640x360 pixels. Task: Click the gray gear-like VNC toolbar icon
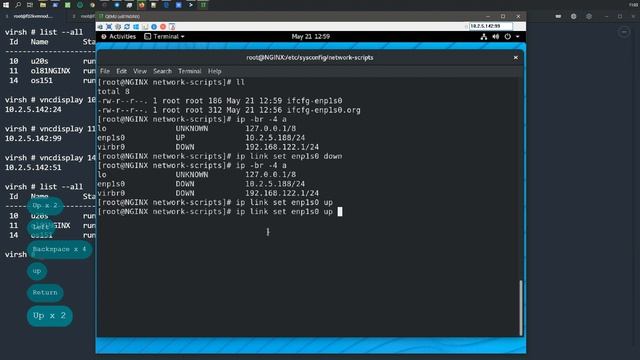pos(118,27)
